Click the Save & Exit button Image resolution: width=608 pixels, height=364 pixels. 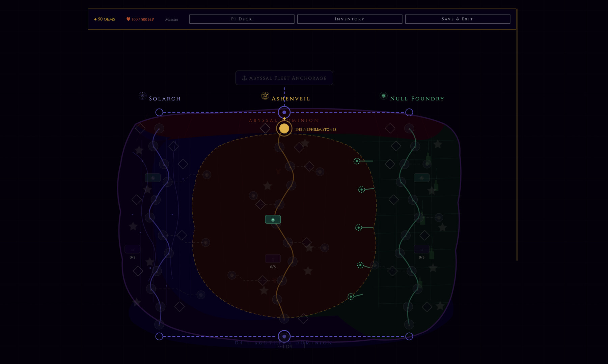(458, 19)
